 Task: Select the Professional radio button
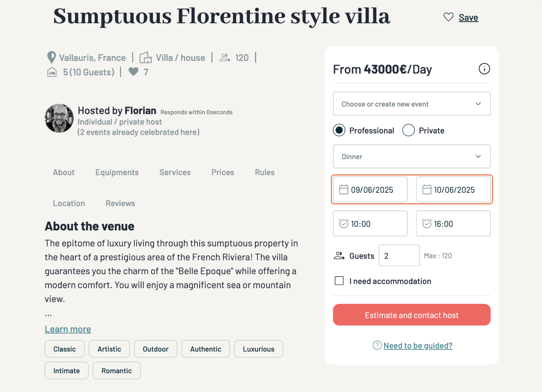(339, 130)
